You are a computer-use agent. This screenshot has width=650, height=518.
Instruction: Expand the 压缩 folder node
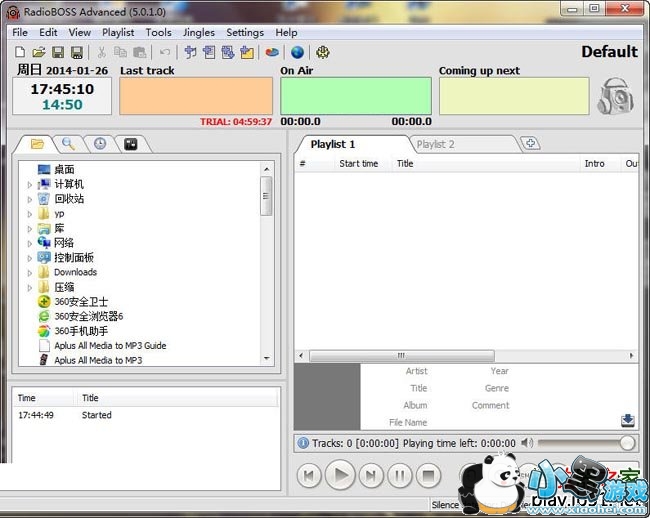[x=29, y=288]
